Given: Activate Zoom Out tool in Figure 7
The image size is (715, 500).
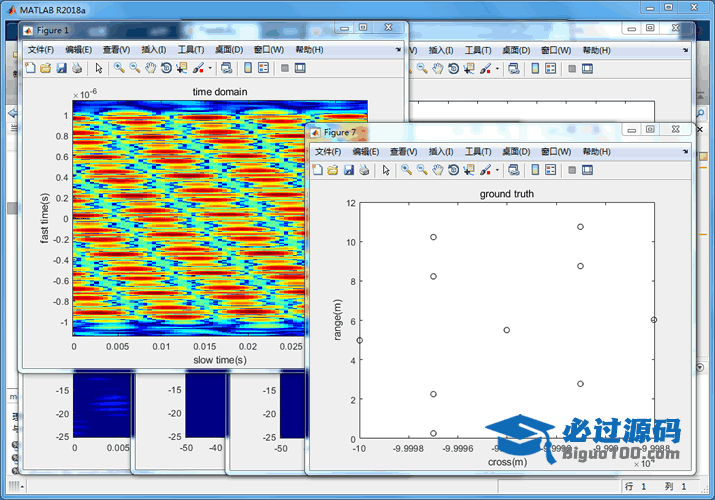Looking at the screenshot, I should [422, 170].
